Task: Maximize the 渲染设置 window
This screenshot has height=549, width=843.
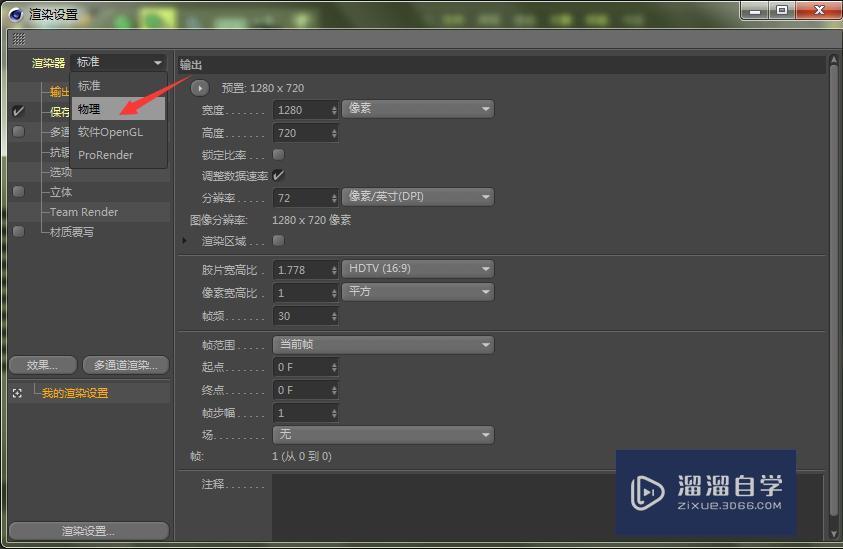Action: coord(782,10)
